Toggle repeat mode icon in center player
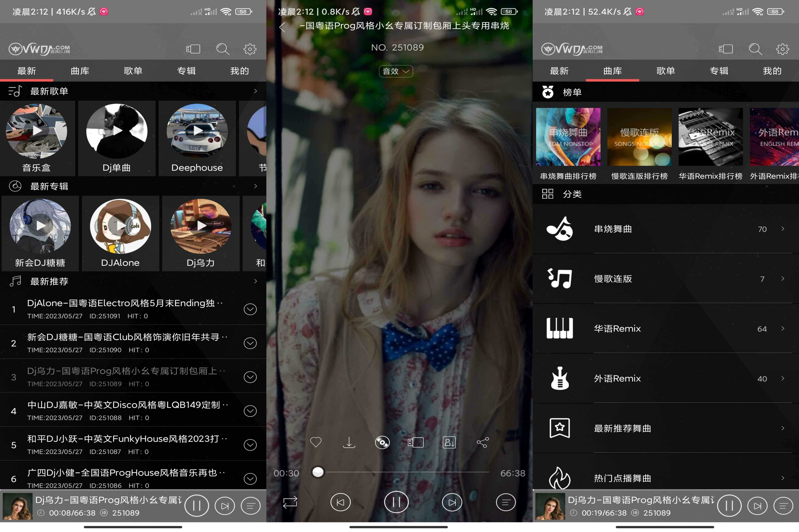 coord(290,502)
